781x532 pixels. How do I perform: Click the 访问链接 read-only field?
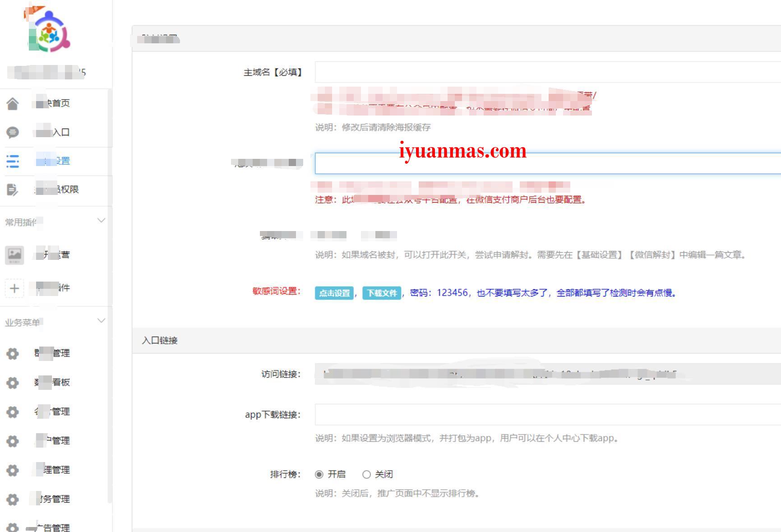pyautogui.click(x=548, y=374)
